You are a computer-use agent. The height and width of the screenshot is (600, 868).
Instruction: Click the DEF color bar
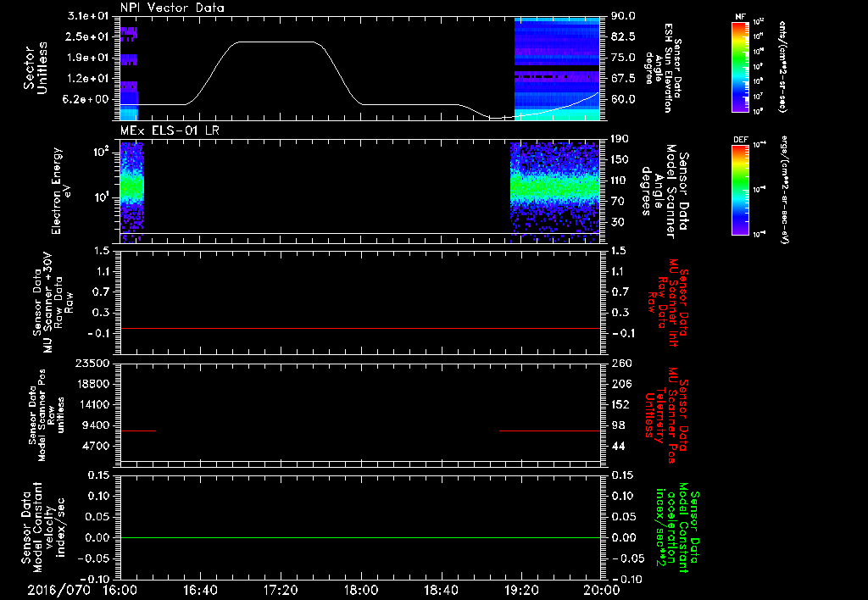point(741,190)
